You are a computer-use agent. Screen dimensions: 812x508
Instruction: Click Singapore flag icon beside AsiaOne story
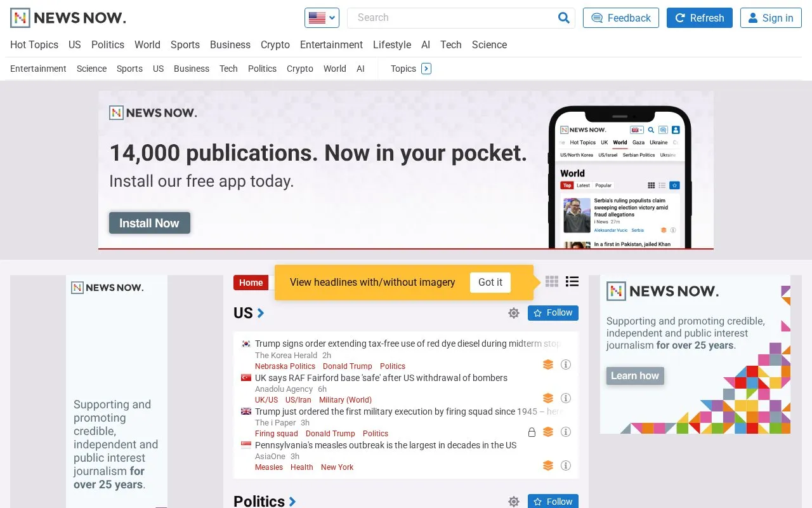pos(246,444)
